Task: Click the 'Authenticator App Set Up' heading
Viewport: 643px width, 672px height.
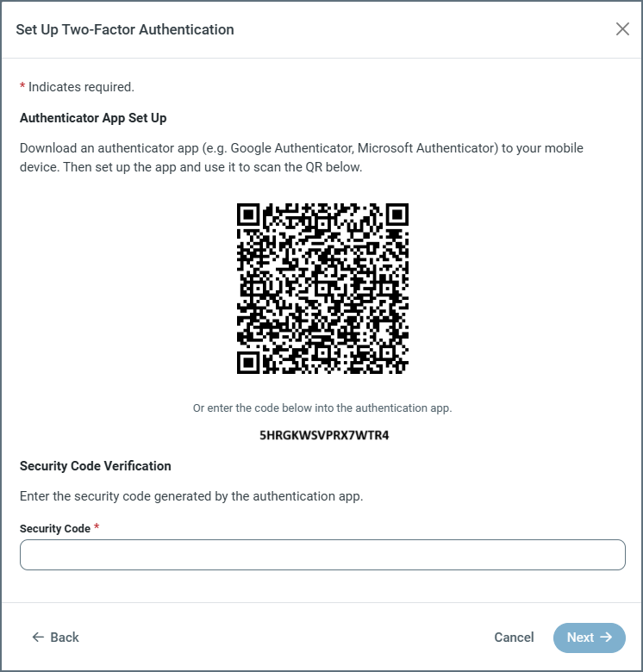Action: tap(99, 117)
